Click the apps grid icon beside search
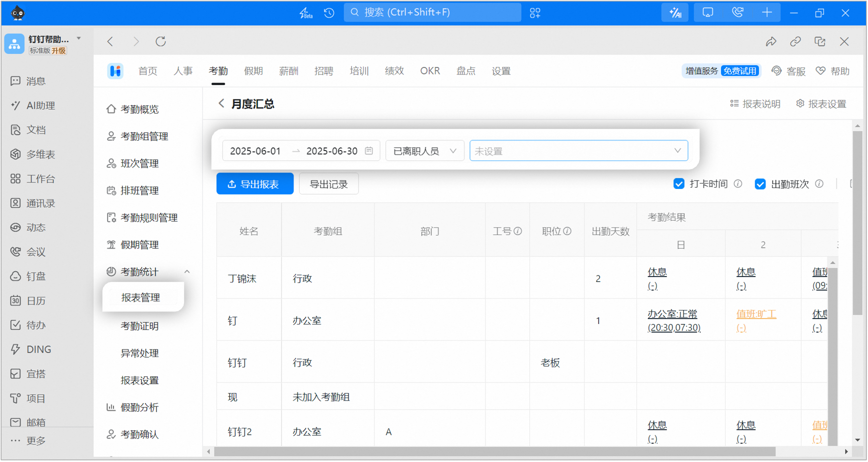The image size is (868, 462). point(535,13)
